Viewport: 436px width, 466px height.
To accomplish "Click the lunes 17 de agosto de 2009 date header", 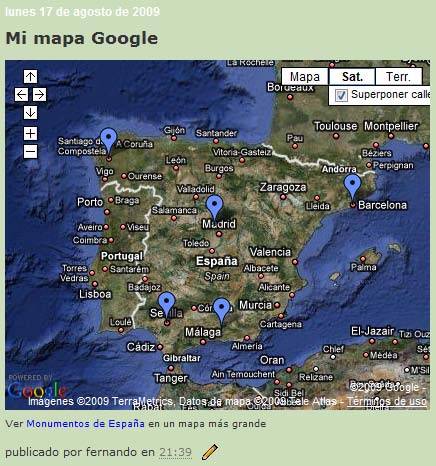I will (x=83, y=12).
